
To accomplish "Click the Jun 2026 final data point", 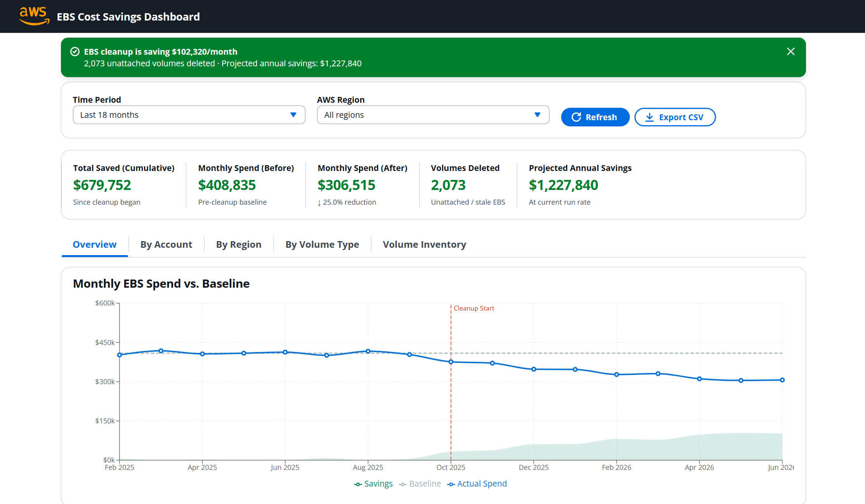I will point(782,380).
